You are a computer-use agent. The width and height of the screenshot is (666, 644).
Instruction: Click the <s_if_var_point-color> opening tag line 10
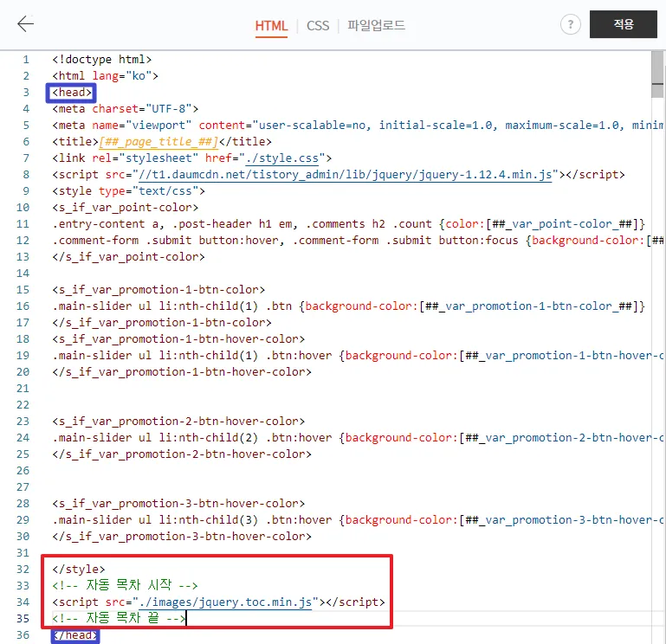tap(126, 208)
